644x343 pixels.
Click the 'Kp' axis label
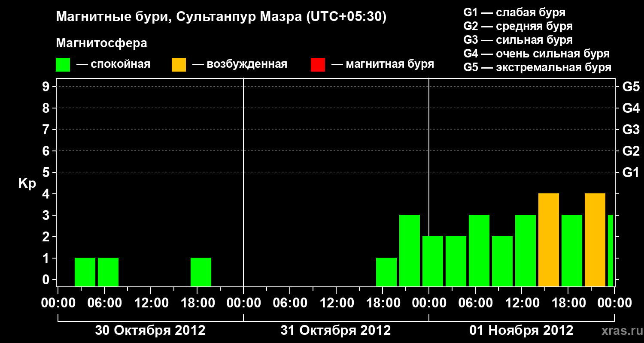pyautogui.click(x=27, y=184)
